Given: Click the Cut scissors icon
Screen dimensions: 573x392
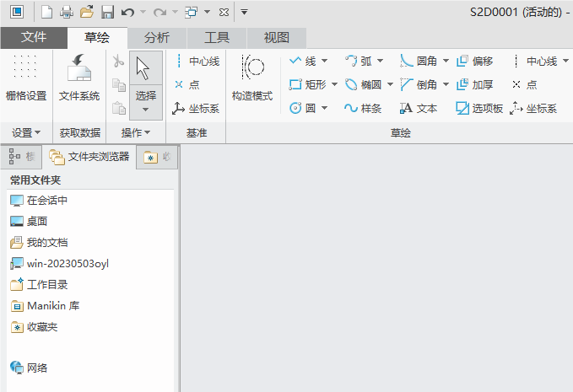Looking at the screenshot, I should coord(118,61).
